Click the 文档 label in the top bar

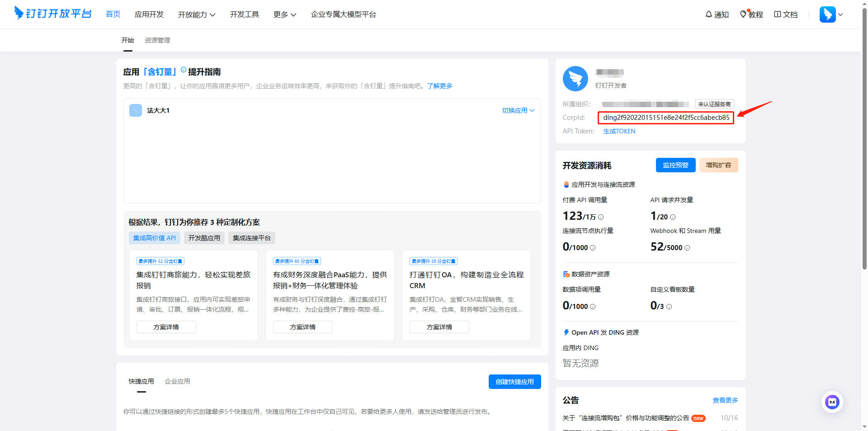[x=790, y=14]
